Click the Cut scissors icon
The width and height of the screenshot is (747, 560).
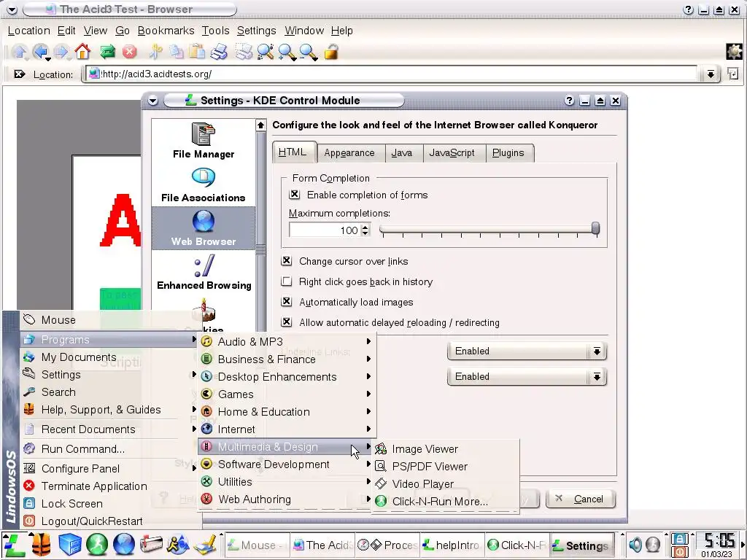pos(155,52)
